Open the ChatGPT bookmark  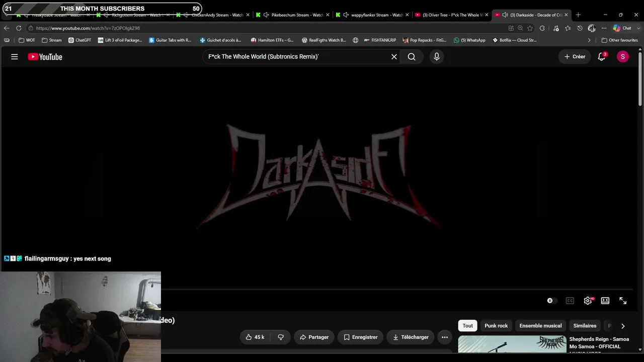[80, 40]
